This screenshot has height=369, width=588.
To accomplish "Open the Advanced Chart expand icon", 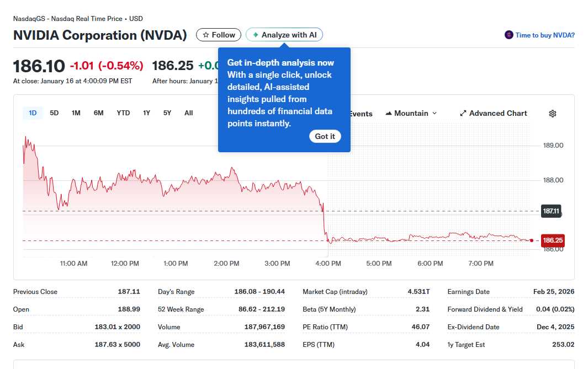I will [x=463, y=114].
